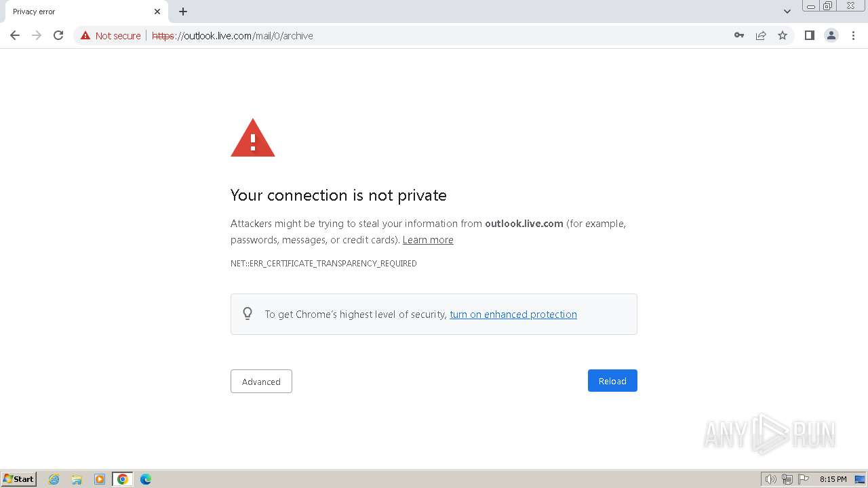
Task: Click the red warning triangle image
Action: coord(253,138)
